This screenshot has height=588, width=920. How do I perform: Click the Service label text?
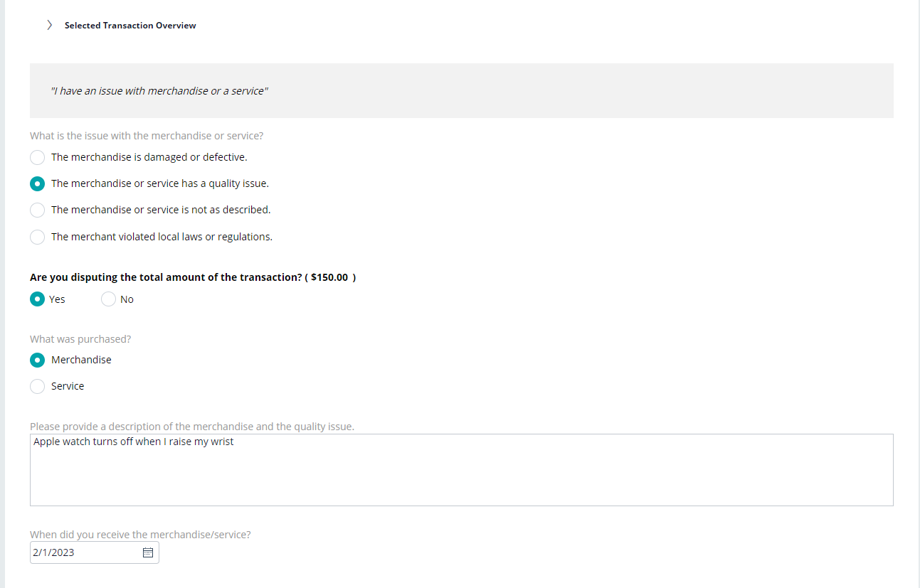[68, 386]
